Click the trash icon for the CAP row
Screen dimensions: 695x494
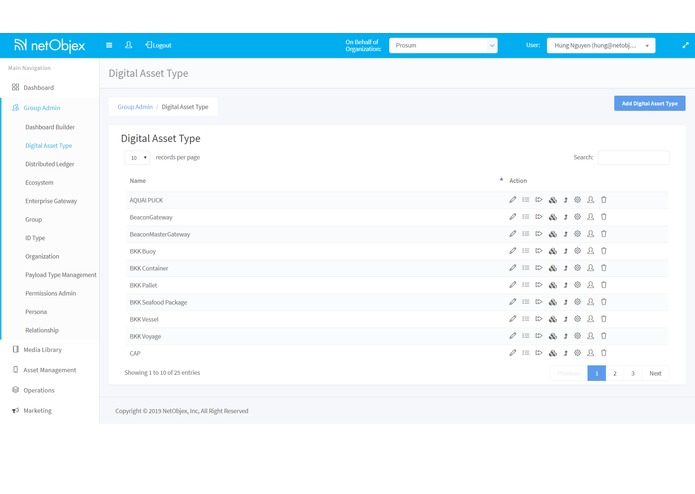pos(604,353)
